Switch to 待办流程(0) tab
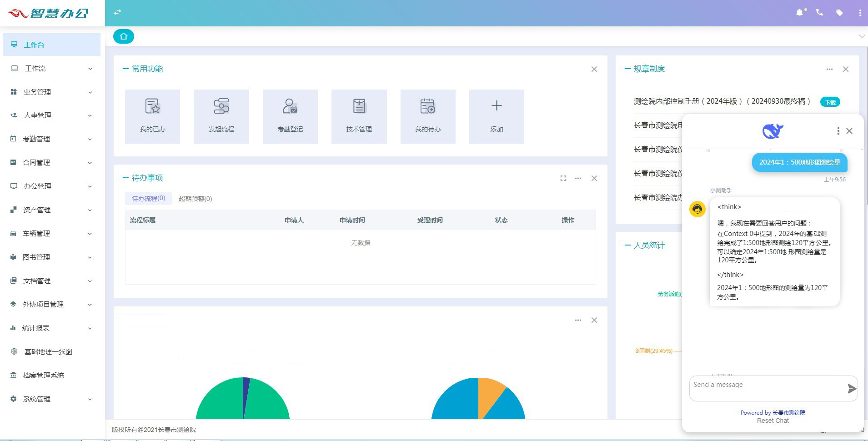 148,198
